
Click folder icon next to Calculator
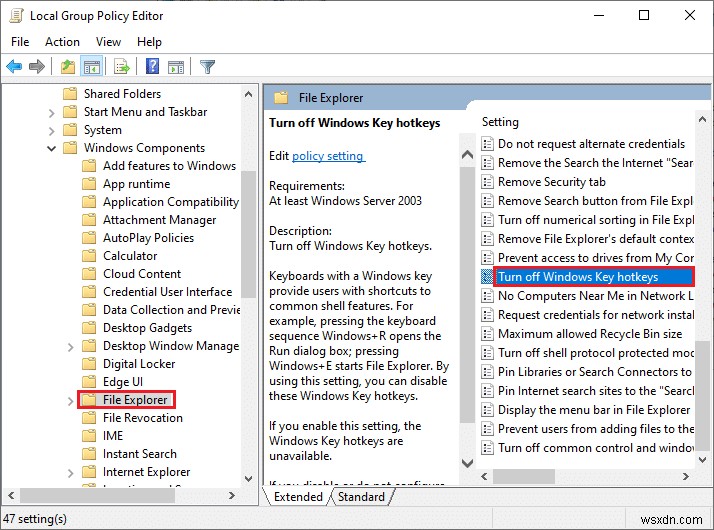click(x=89, y=256)
